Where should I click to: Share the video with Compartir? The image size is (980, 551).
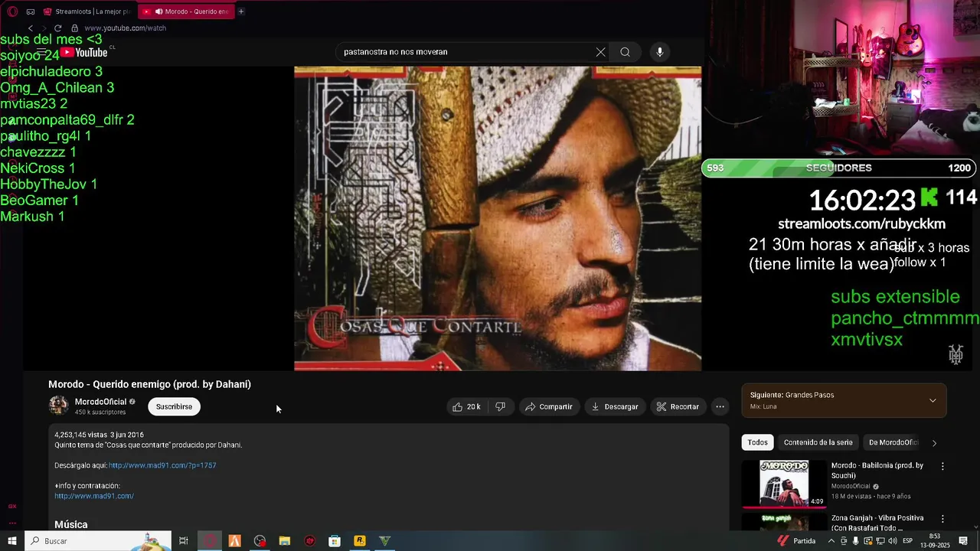coord(548,406)
